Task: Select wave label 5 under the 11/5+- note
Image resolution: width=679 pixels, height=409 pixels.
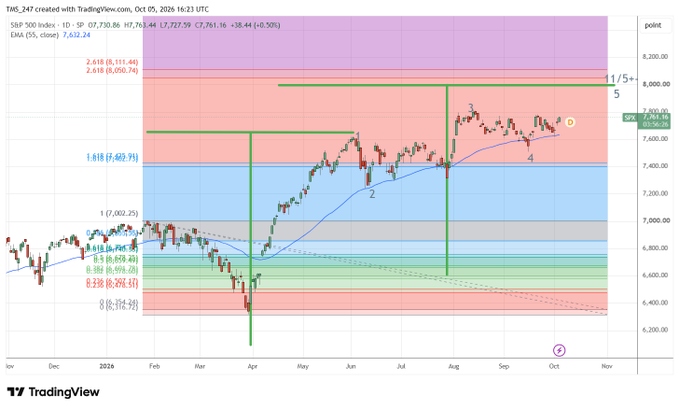Action: (x=617, y=94)
